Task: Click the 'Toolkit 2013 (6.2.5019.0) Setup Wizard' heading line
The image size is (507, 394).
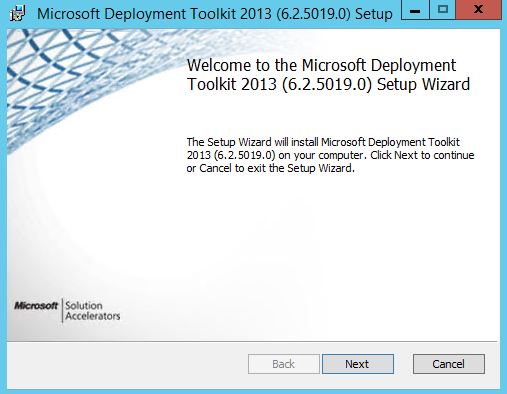Action: point(328,84)
